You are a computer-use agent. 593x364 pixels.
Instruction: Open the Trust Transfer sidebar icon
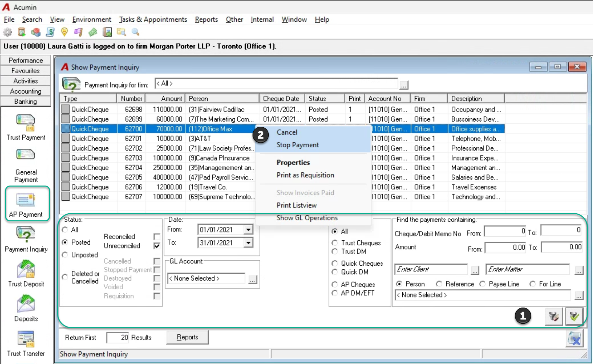pyautogui.click(x=26, y=343)
